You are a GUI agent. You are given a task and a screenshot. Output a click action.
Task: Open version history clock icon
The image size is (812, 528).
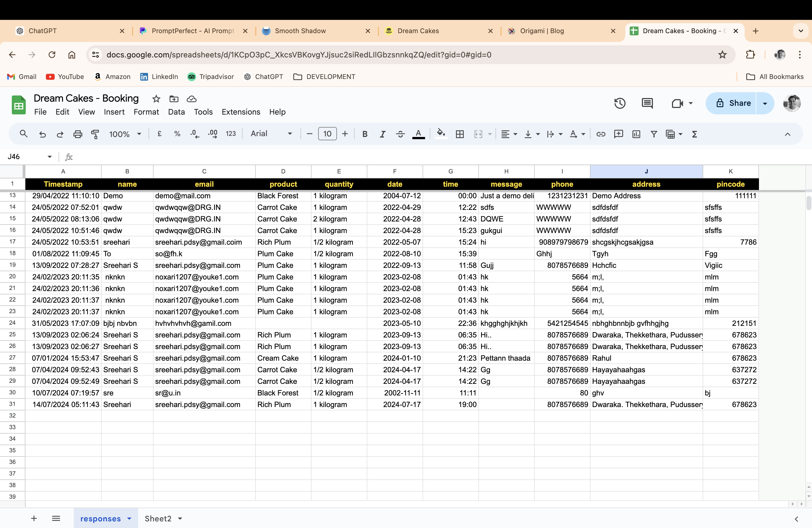pos(619,103)
